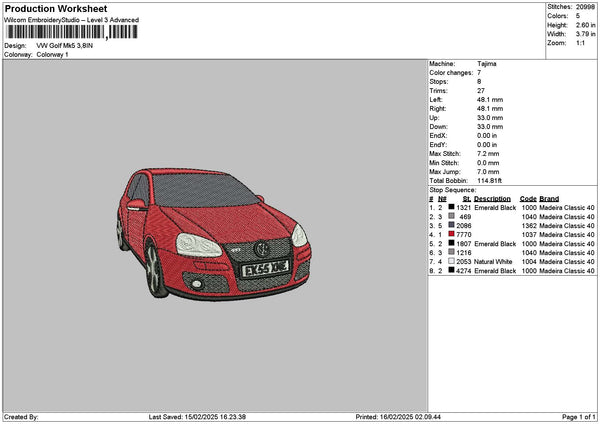This screenshot has width=600, height=424.
Task: Click the Total Bobbin value "114.81ft"
Action: [x=489, y=181]
